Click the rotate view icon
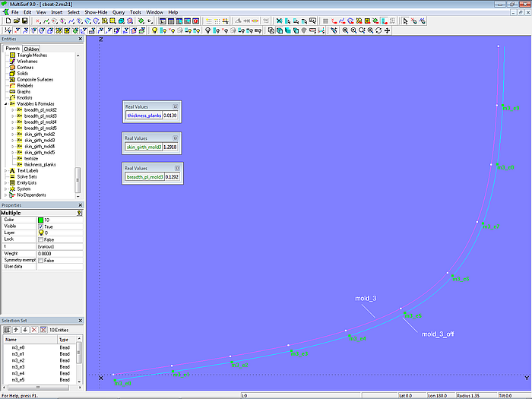 (378, 30)
